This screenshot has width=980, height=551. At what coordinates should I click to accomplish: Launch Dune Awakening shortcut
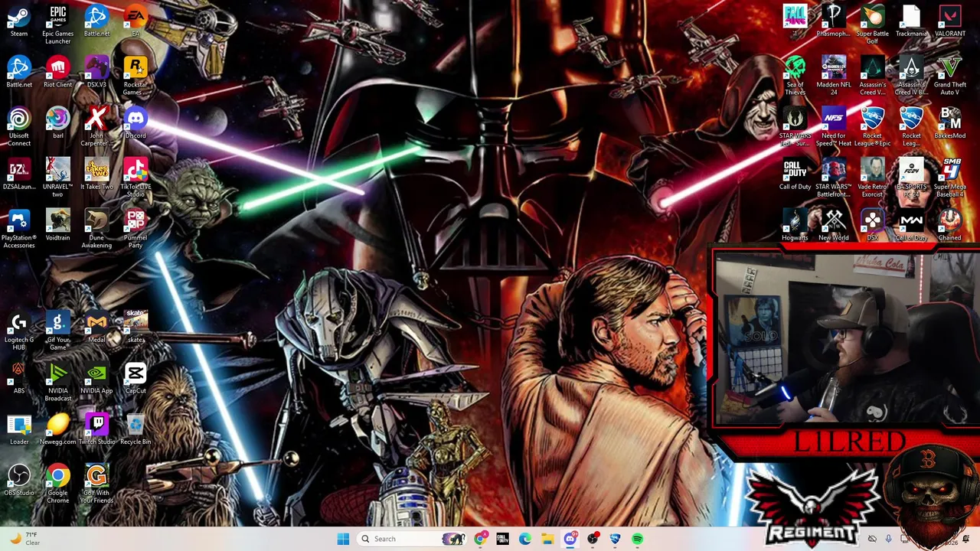96,230
